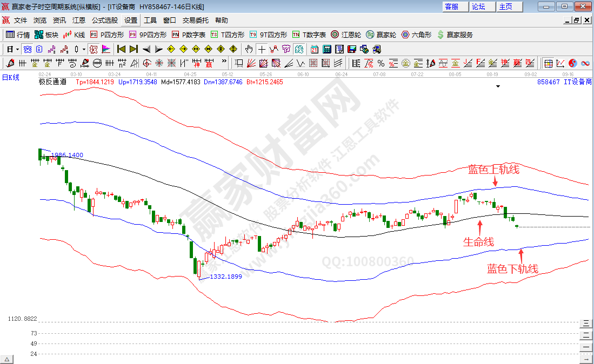Click the calculator icon in the toolbar

click(x=326, y=49)
